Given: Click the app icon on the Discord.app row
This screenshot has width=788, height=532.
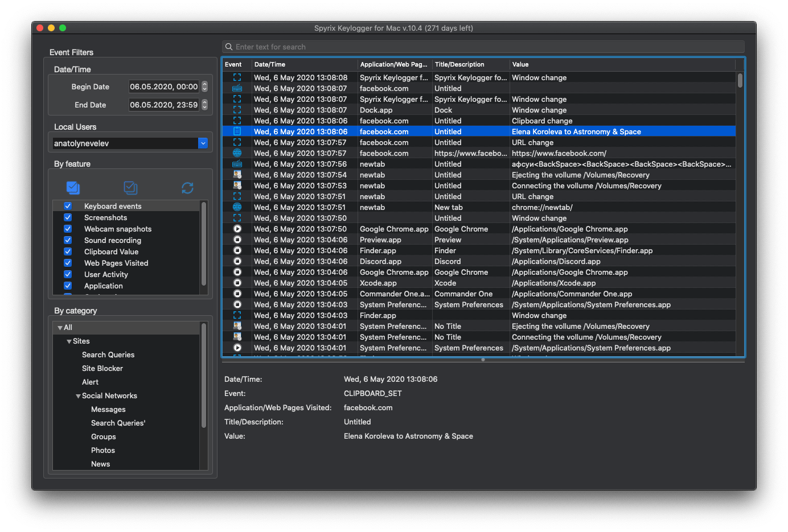Looking at the screenshot, I should tap(237, 261).
